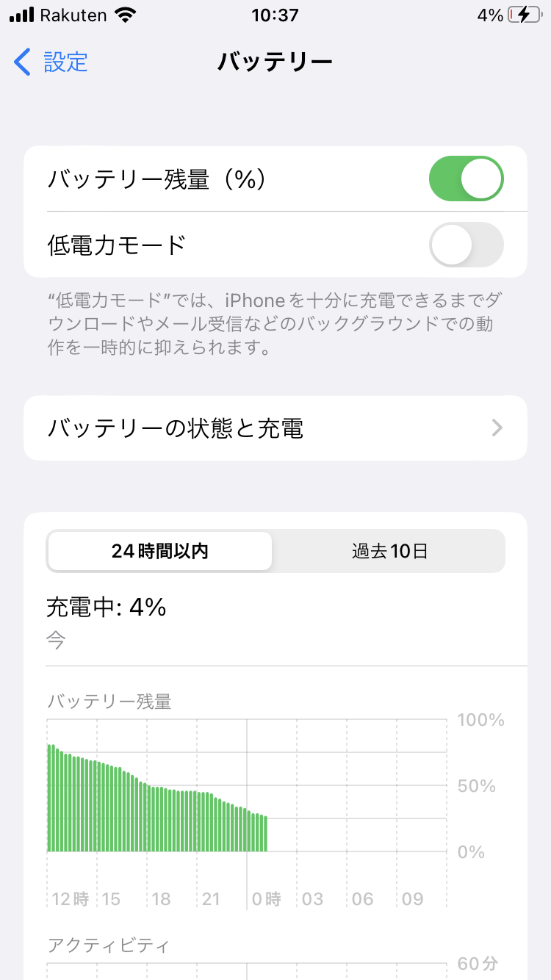Tap the cellular signal bars icon
The image size is (551, 980).
[x=22, y=15]
